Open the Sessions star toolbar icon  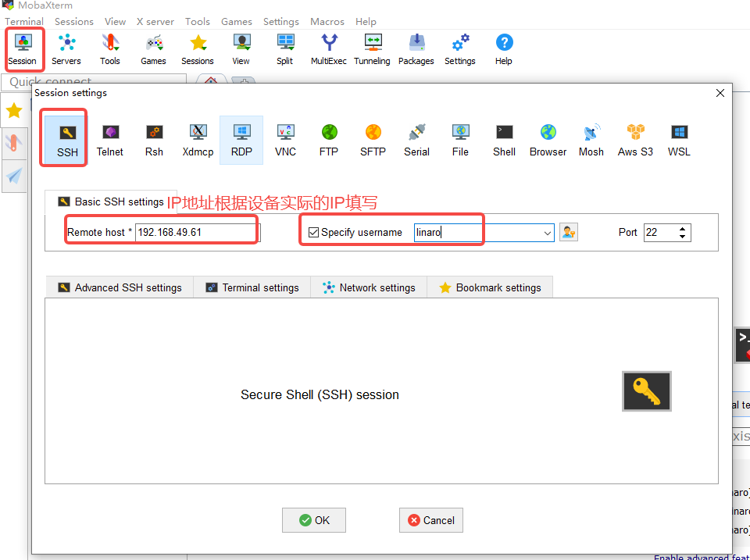pyautogui.click(x=198, y=50)
